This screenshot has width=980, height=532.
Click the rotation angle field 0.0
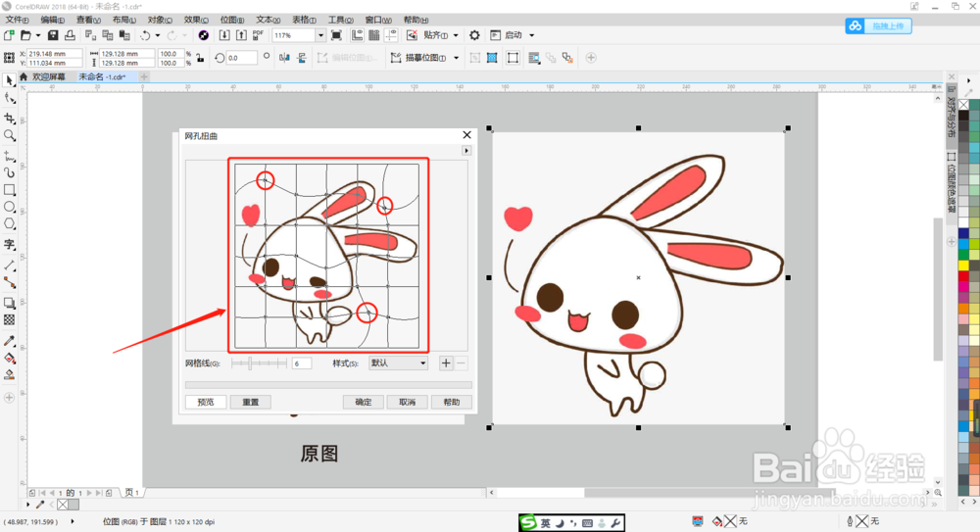241,58
